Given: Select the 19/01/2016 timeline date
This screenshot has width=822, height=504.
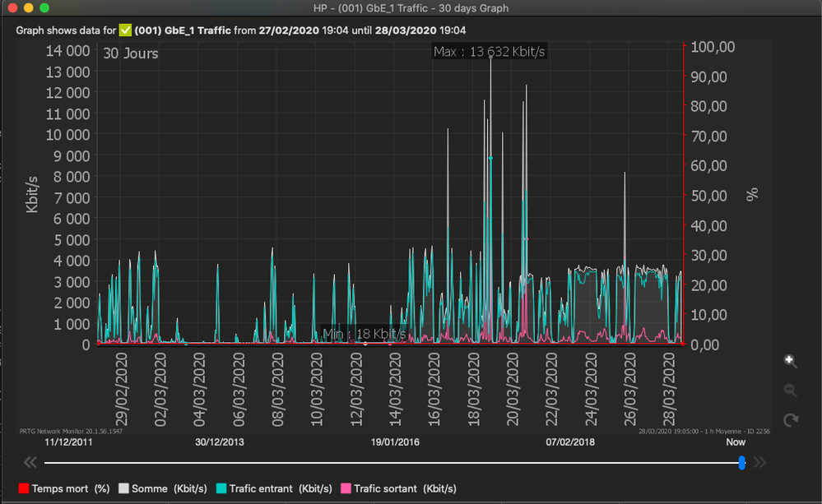Looking at the screenshot, I should 395,442.
